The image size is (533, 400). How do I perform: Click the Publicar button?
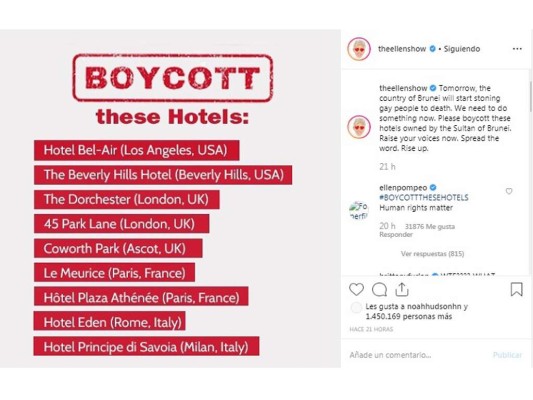[507, 355]
